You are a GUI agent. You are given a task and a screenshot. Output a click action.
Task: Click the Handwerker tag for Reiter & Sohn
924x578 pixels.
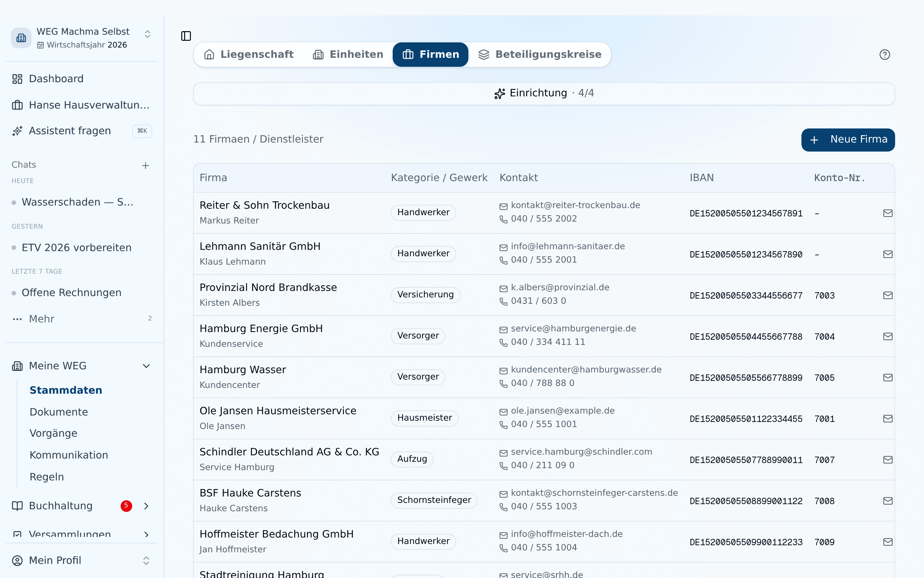coord(423,213)
